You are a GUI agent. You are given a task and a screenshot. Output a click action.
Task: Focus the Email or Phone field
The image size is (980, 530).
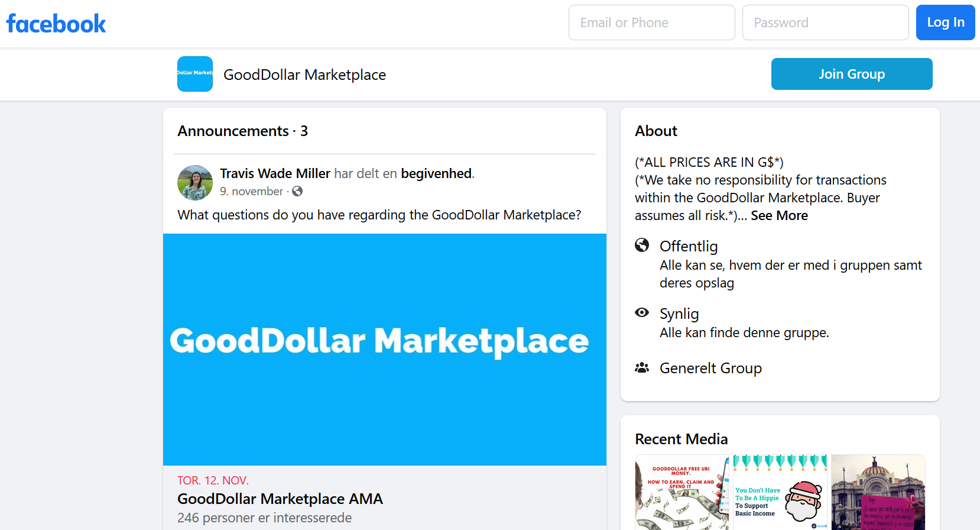click(652, 22)
